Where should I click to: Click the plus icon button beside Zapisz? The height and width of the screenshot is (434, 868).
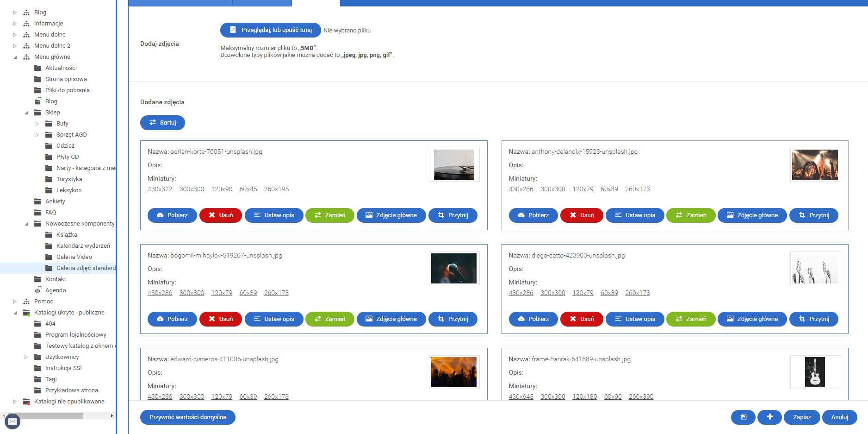coord(769,417)
